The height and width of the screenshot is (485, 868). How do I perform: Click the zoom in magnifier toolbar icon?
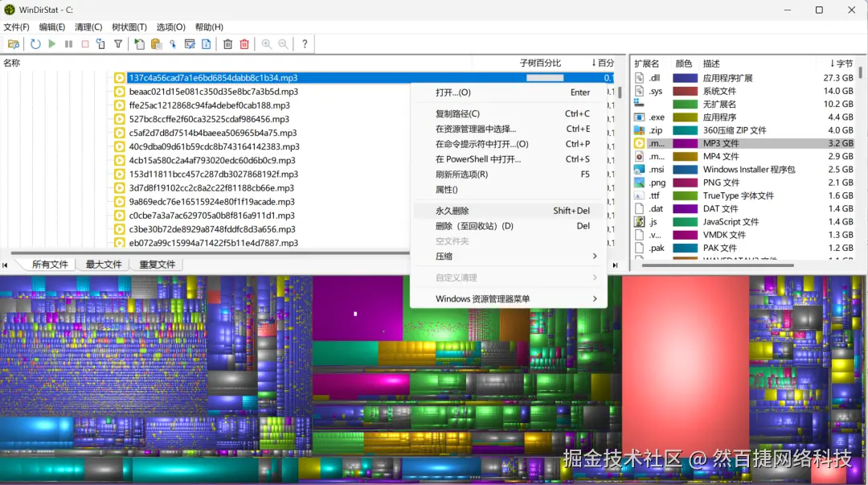(x=266, y=43)
